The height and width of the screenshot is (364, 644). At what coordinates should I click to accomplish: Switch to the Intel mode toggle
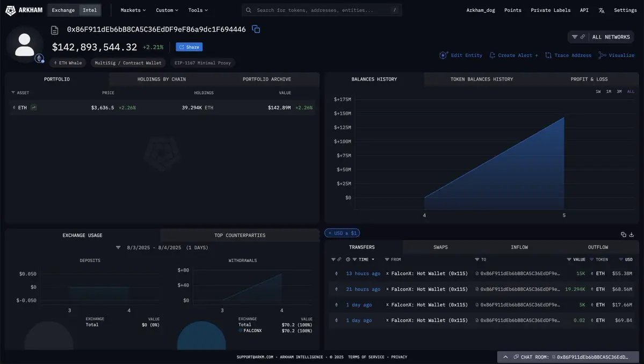pyautogui.click(x=90, y=10)
